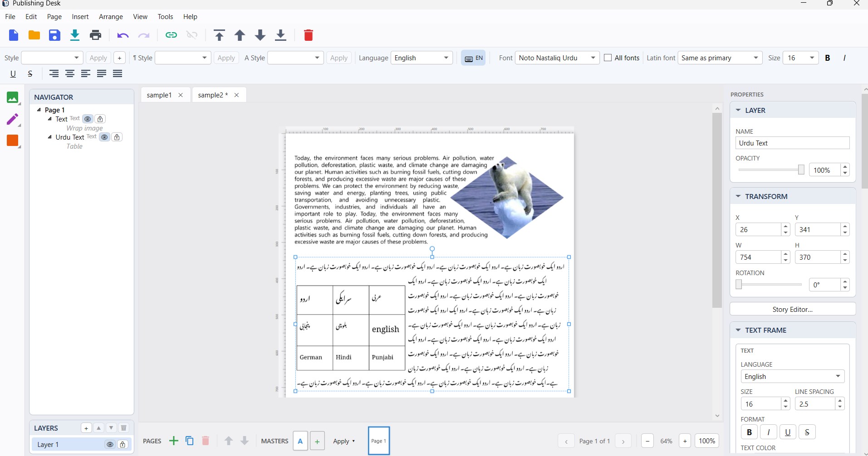Click the masters Apply button
This screenshot has width=868, height=456.
(344, 441)
